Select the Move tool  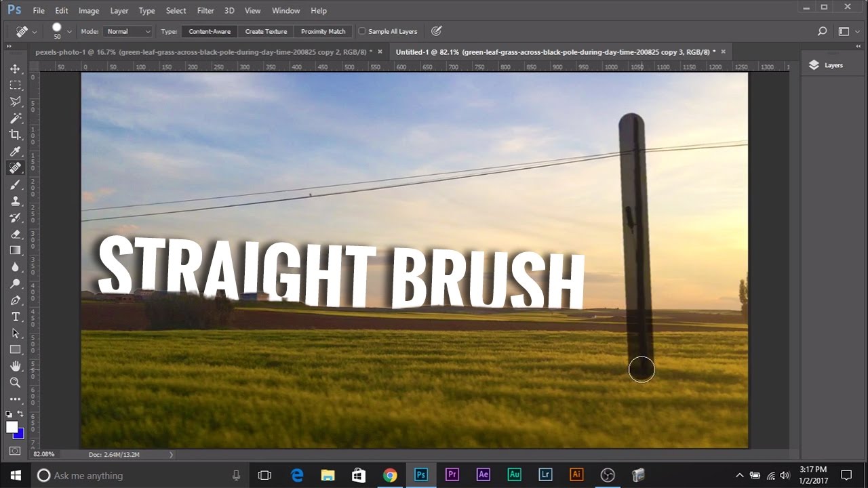coord(16,68)
